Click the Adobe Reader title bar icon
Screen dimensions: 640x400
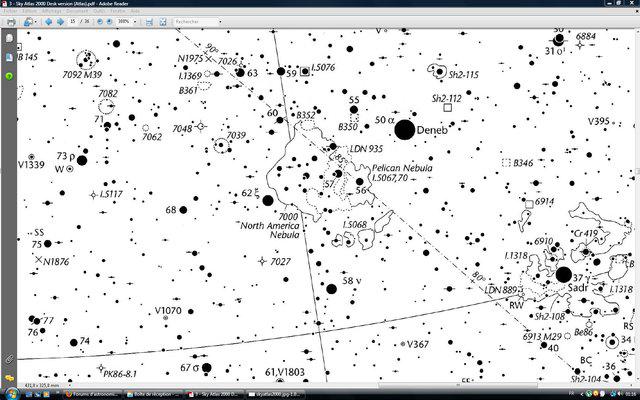click(x=4, y=3)
